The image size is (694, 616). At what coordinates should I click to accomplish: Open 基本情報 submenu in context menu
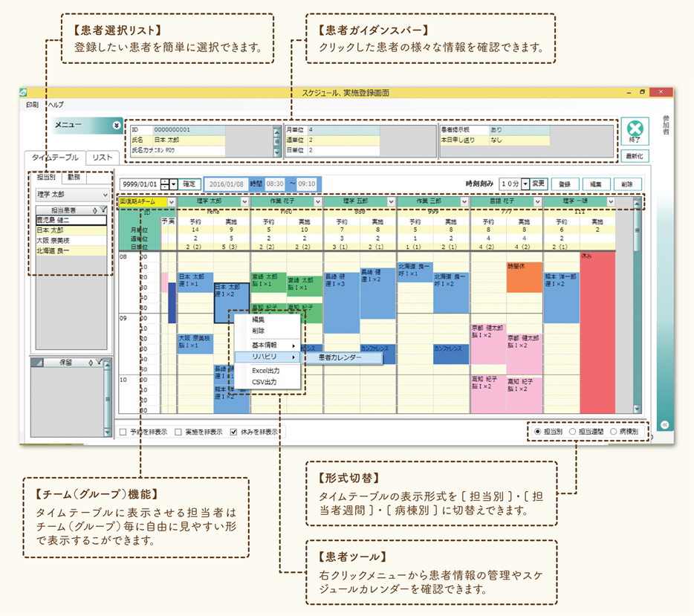pos(267,346)
